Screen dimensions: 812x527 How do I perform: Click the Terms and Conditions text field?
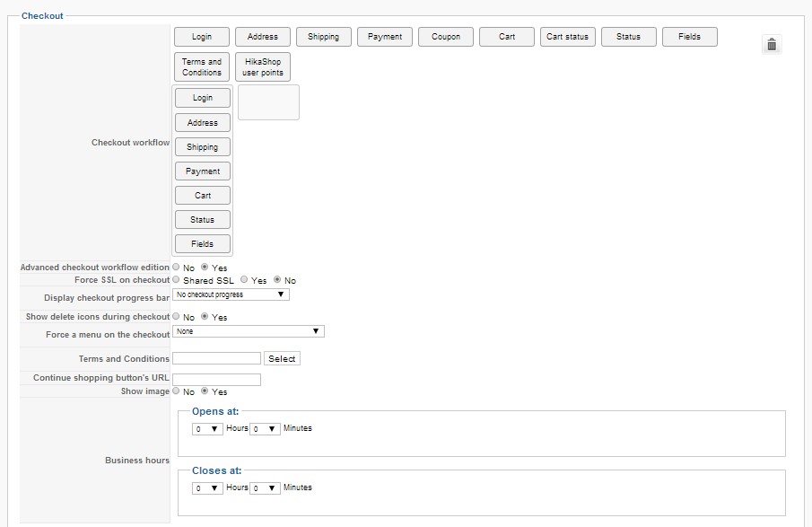click(x=216, y=358)
